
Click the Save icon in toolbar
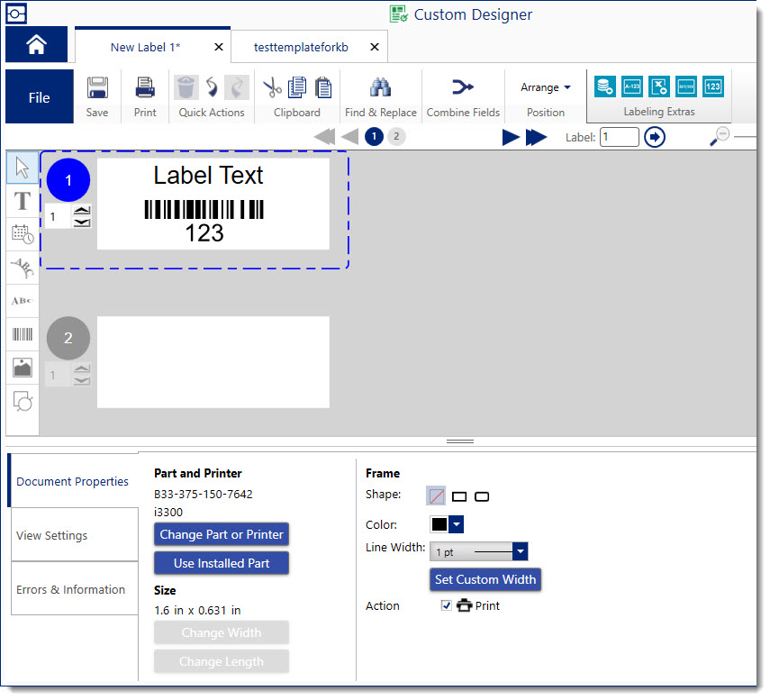click(x=97, y=89)
